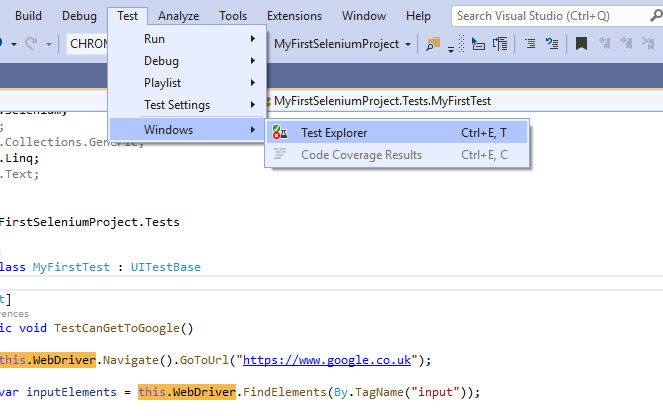Toggle bookmark on the current line
The width and height of the screenshot is (663, 416).
click(581, 44)
